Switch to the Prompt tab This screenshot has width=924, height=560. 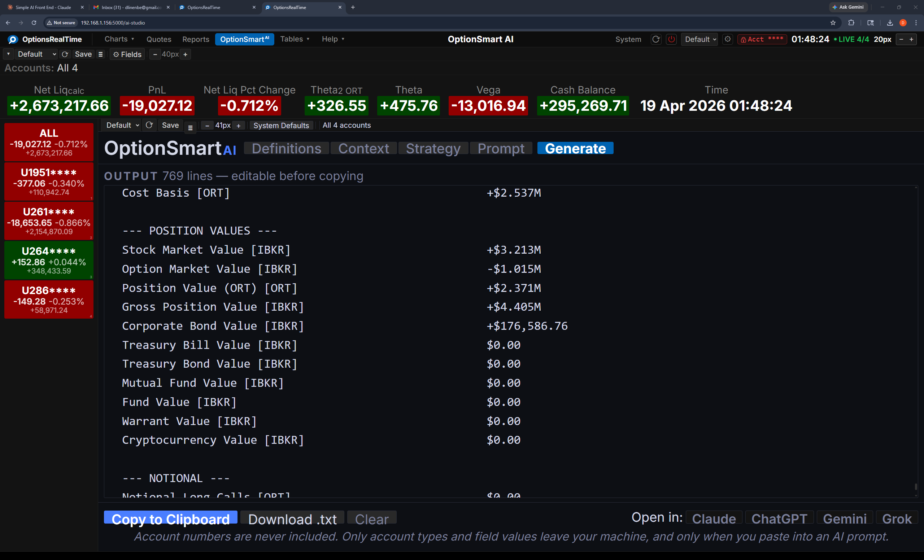click(501, 148)
